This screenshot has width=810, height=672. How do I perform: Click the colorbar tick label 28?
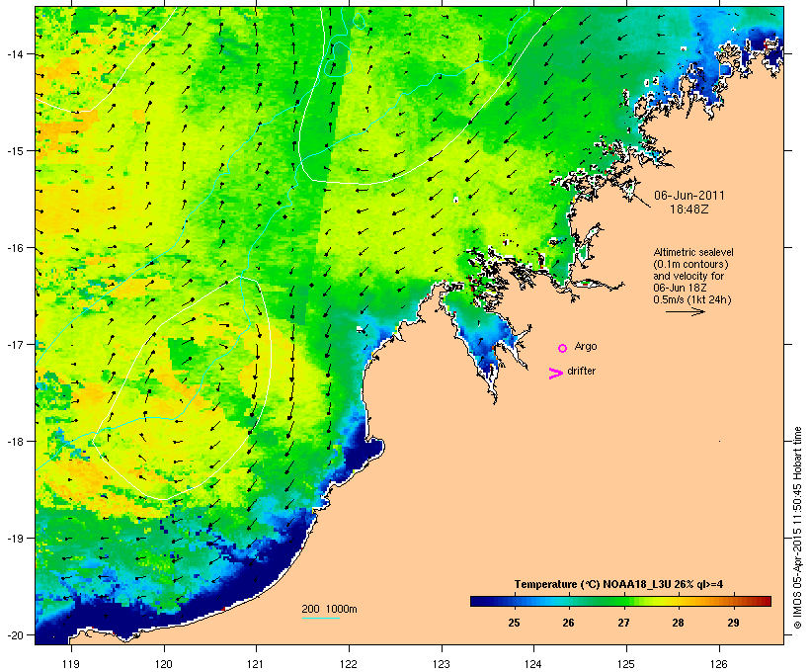click(679, 623)
